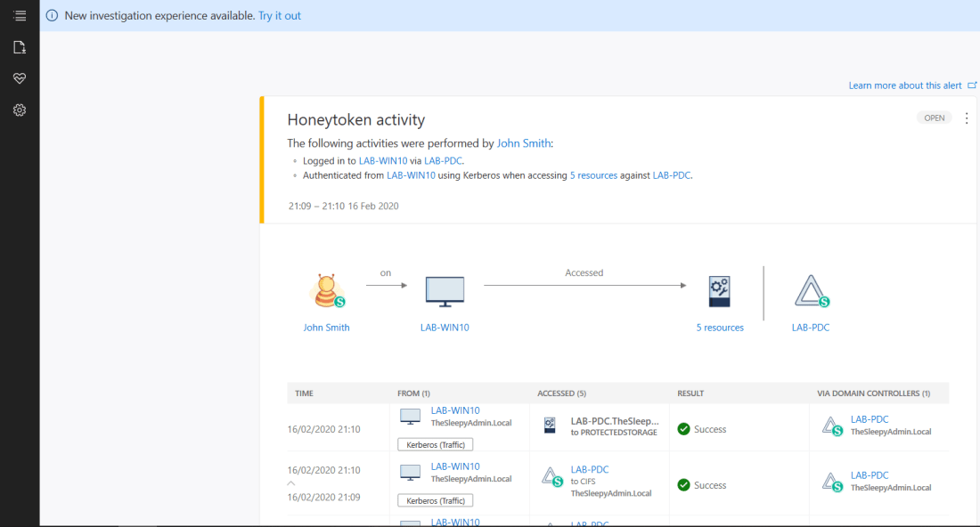Click the LAB-WIN10 computer monitor icon
This screenshot has width=980, height=527.
click(x=445, y=291)
